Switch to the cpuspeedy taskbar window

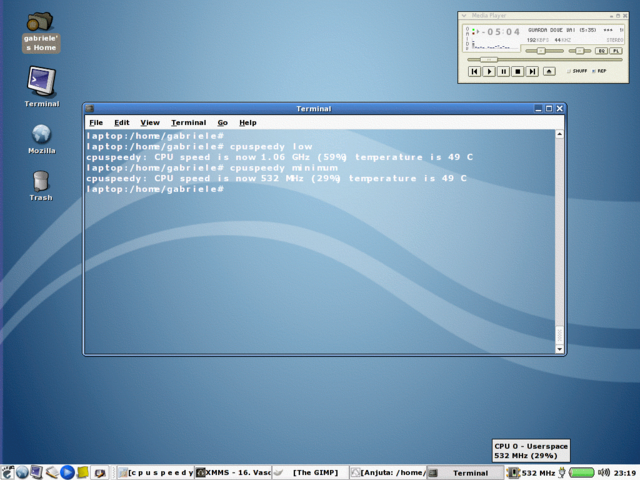point(156,473)
